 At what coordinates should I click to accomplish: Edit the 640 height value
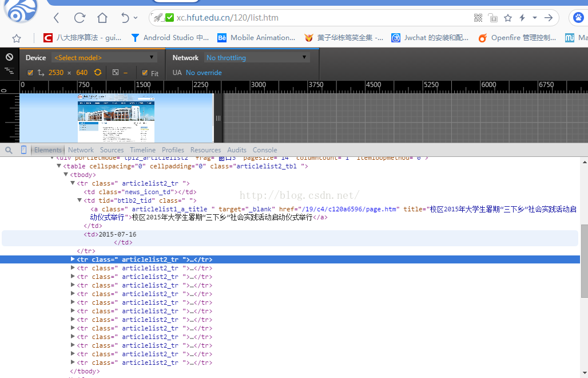click(82, 73)
